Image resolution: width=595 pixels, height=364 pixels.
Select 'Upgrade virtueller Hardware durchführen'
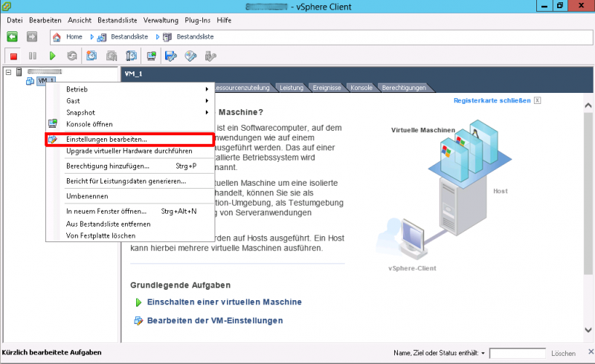(x=129, y=151)
